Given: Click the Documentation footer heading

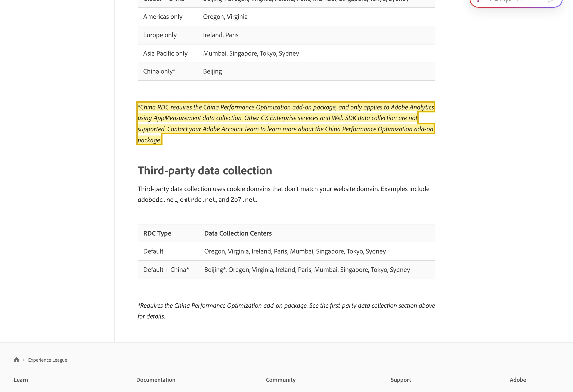Looking at the screenshot, I should [156, 380].
